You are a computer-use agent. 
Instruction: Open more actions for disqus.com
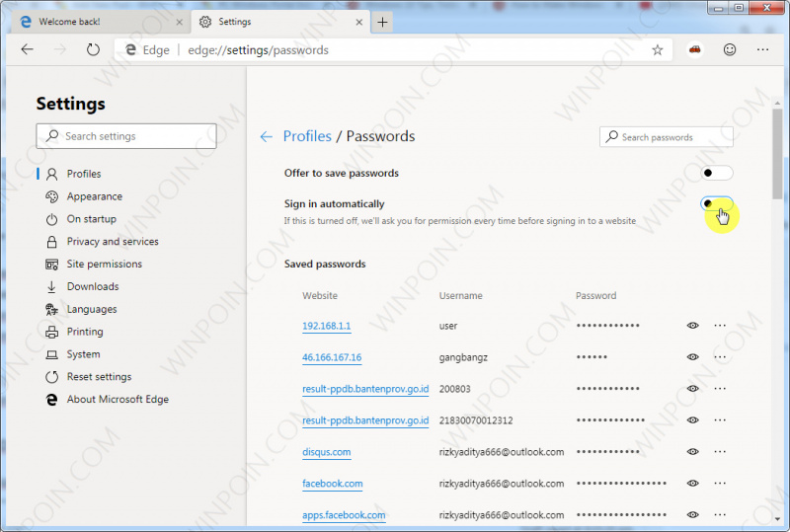(x=720, y=452)
